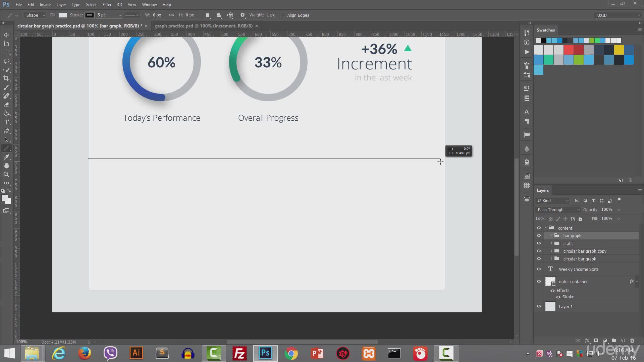Open Chrome from the taskbar

(291, 353)
